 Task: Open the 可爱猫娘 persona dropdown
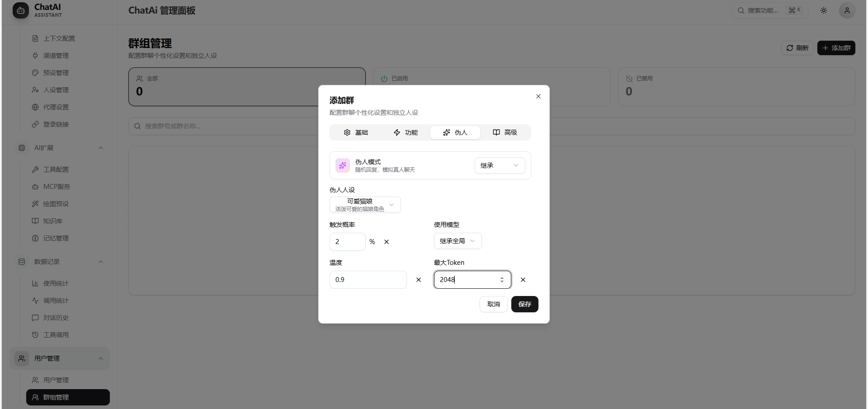click(365, 205)
